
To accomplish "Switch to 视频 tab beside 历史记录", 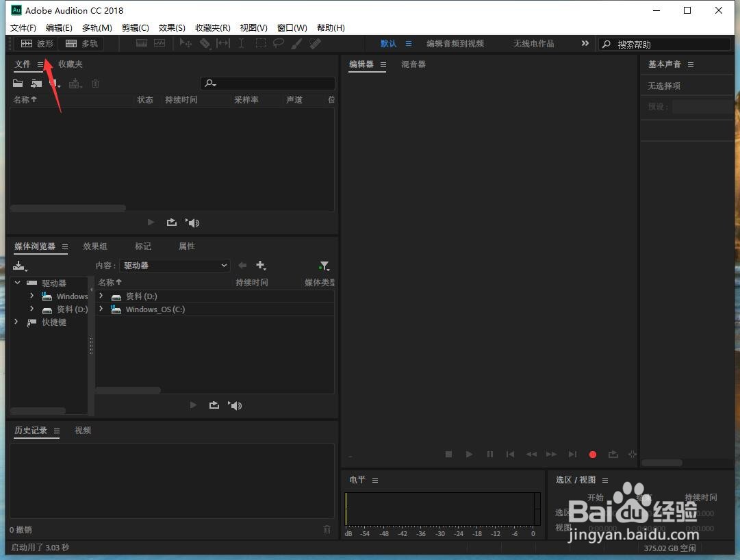I will 83,430.
